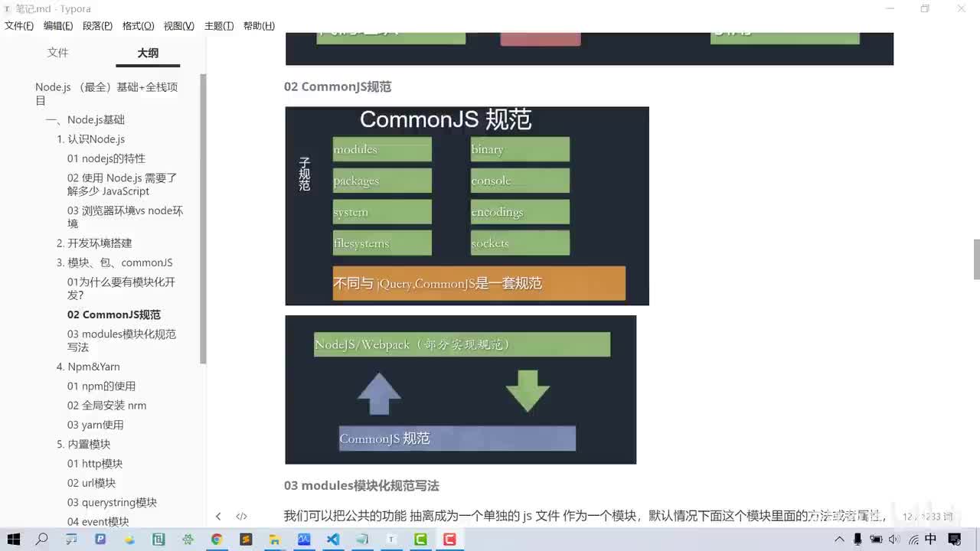Viewport: 980px width, 551px height.
Task: Open File Explorer from the taskbar
Action: (275, 540)
